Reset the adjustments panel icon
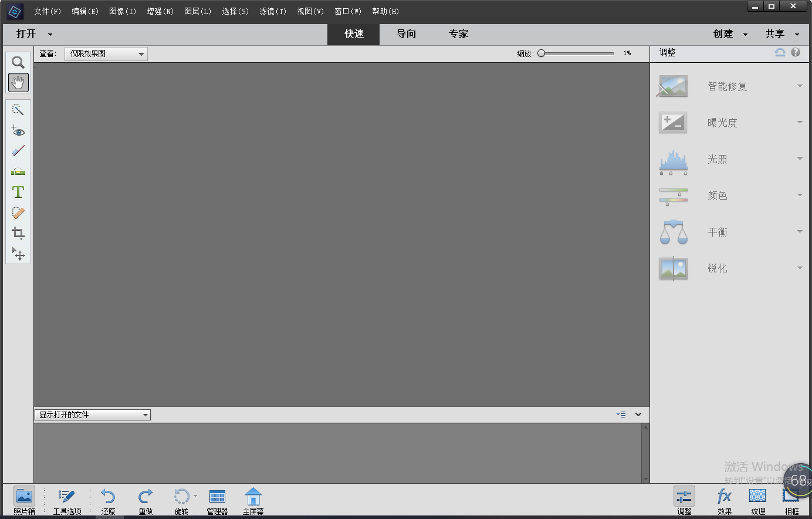 pyautogui.click(x=780, y=52)
